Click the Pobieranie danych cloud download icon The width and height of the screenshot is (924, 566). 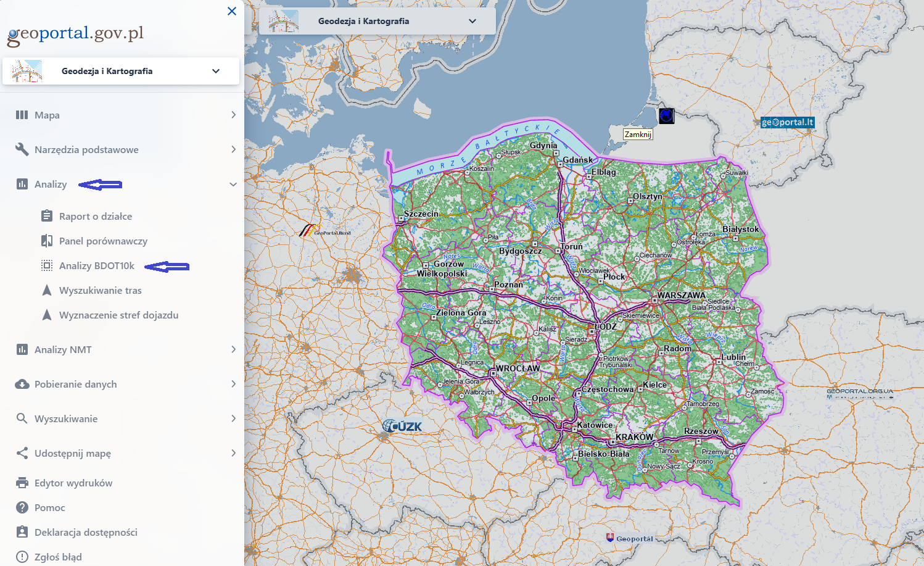(22, 384)
